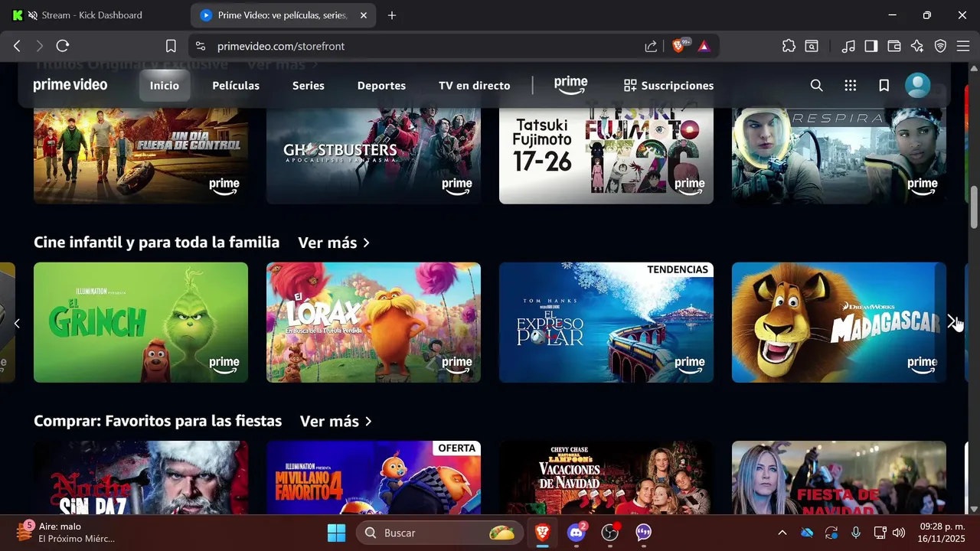Open the browser hamburger menu
Screen dimensions: 980x551
[x=964, y=46]
